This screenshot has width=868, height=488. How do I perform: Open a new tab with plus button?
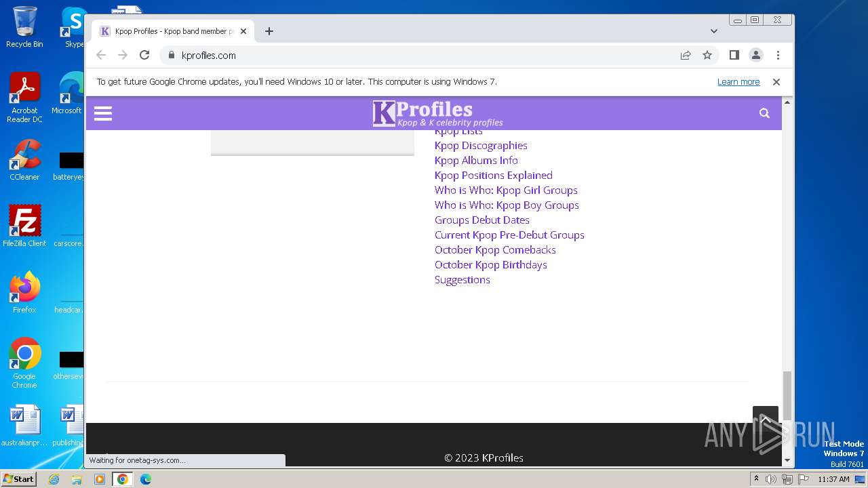269,31
